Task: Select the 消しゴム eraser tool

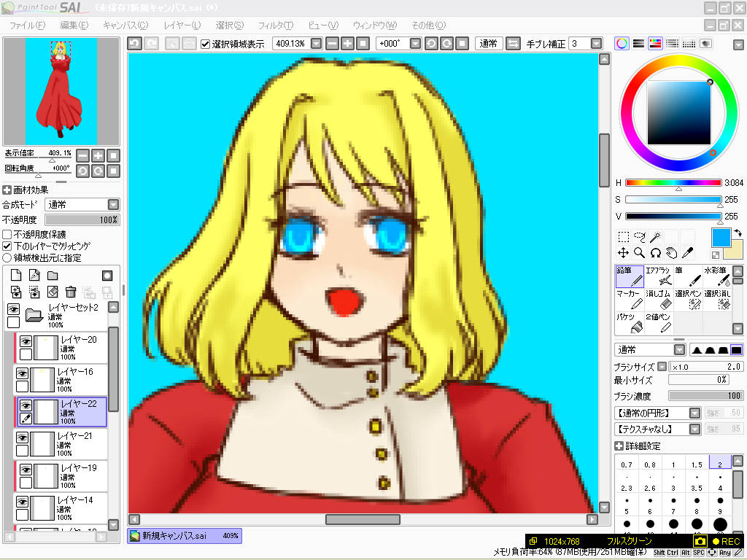Action: [x=659, y=300]
